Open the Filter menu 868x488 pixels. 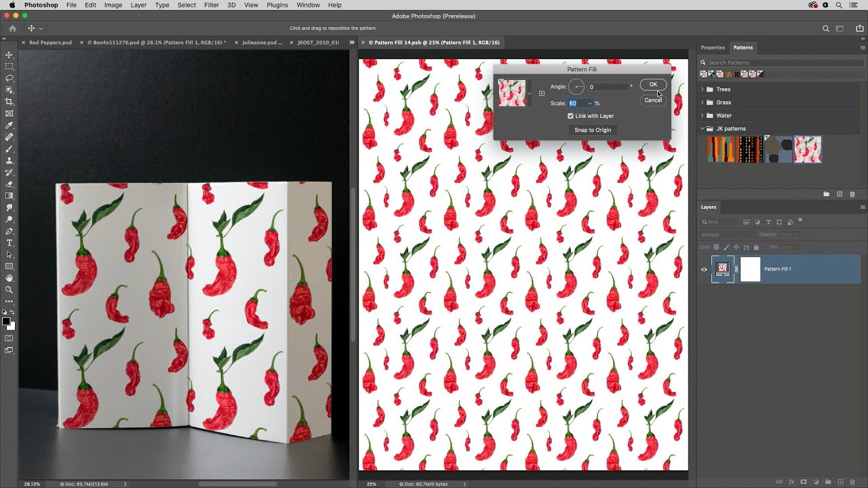pos(212,5)
